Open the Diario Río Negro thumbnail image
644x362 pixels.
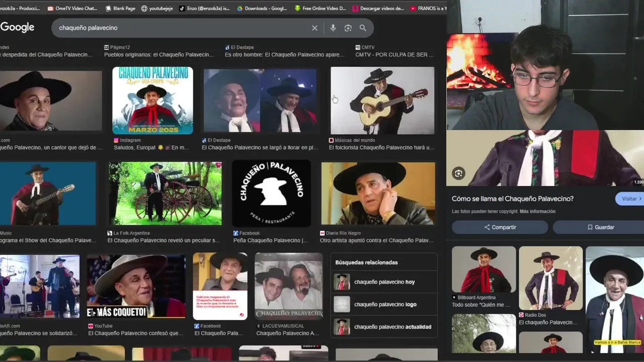tap(378, 194)
